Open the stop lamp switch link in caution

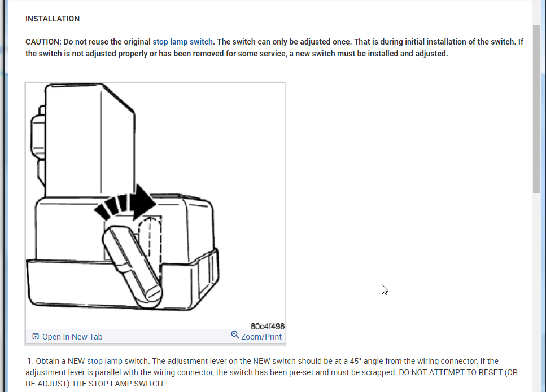pos(182,42)
